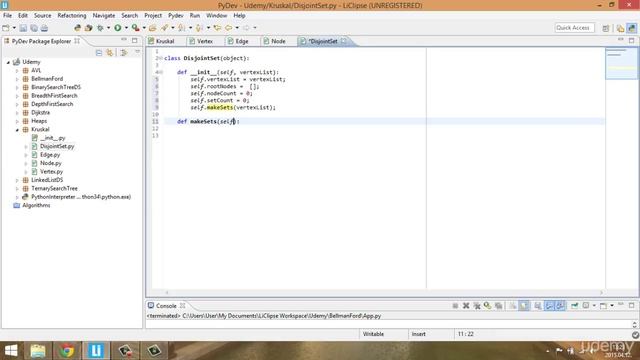Image resolution: width=640 pixels, height=360 pixels.
Task: Click the greyed Forward navigation arrow
Action: [246, 28]
